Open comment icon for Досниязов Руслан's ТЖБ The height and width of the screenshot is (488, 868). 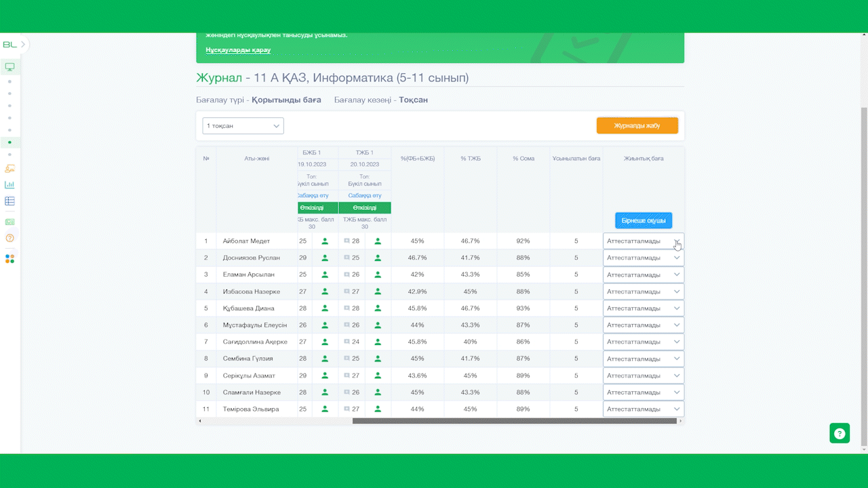pyautogui.click(x=347, y=258)
